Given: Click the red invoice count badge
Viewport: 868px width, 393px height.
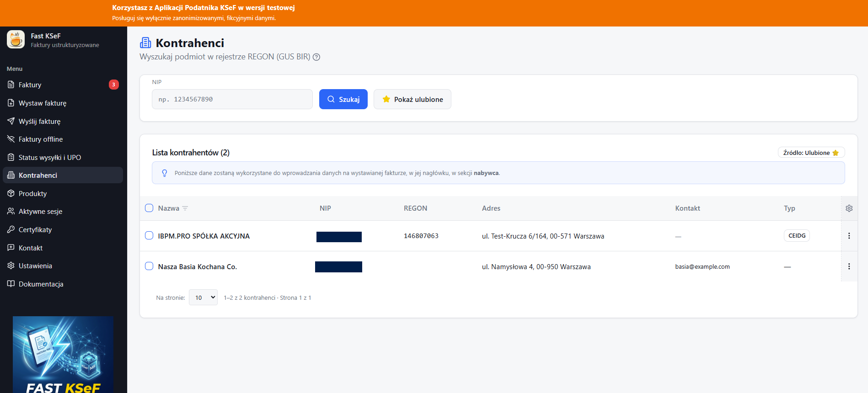Looking at the screenshot, I should [x=113, y=85].
